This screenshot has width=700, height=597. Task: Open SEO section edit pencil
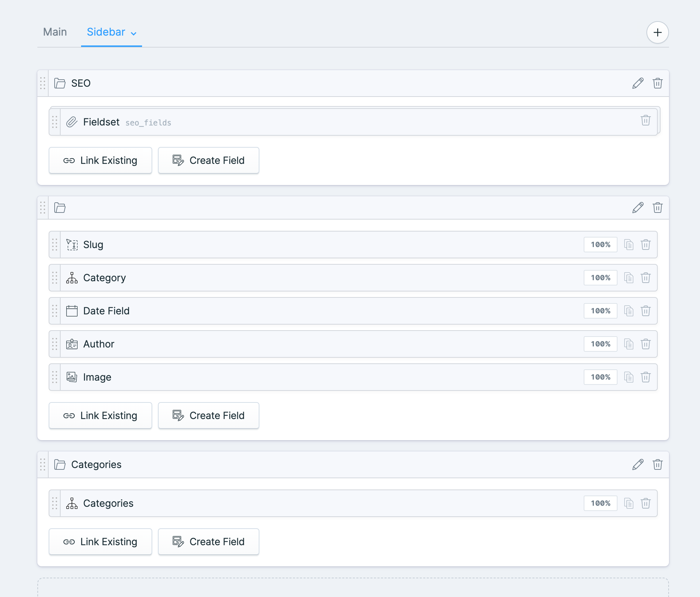click(638, 83)
